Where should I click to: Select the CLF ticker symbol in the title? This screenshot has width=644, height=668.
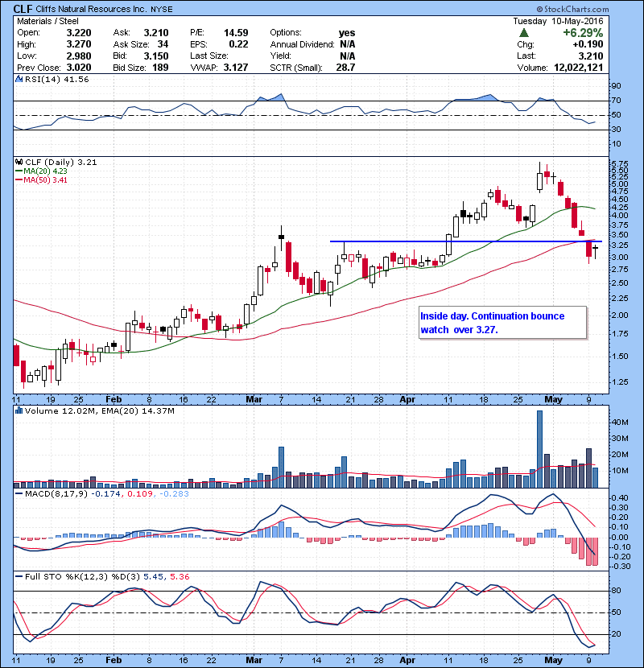point(23,9)
